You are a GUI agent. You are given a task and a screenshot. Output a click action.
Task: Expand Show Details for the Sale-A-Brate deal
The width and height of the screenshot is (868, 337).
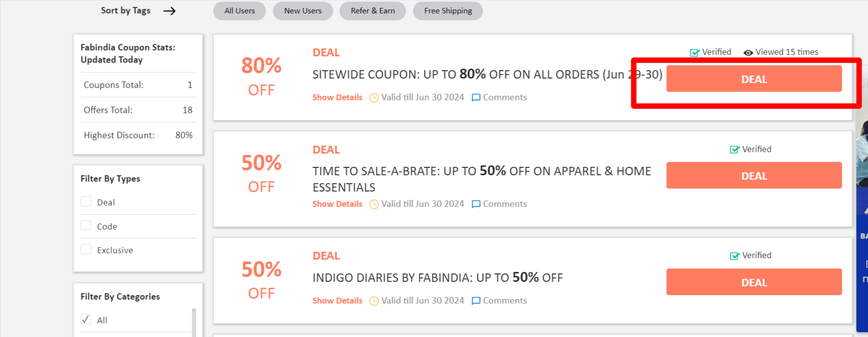coord(337,204)
